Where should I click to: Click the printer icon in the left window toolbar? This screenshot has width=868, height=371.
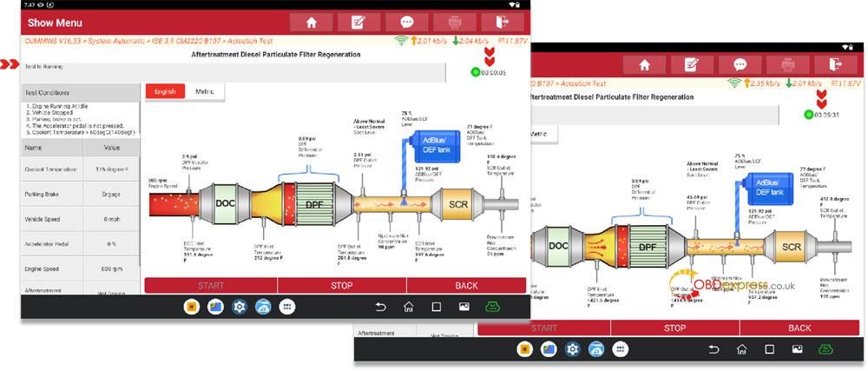pos(455,22)
